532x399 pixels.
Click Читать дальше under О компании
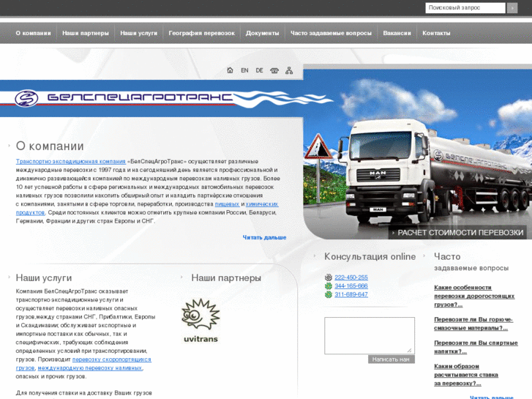click(264, 237)
